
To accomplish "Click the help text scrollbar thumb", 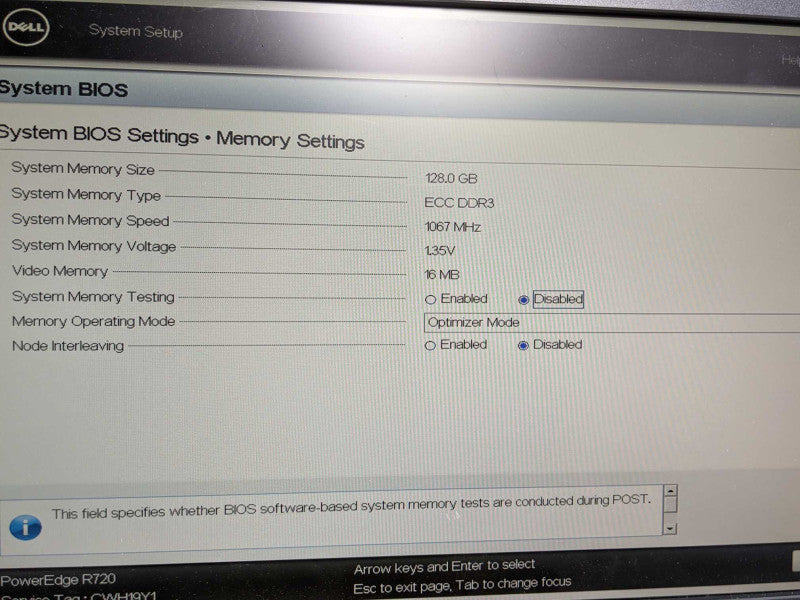I will click(670, 505).
